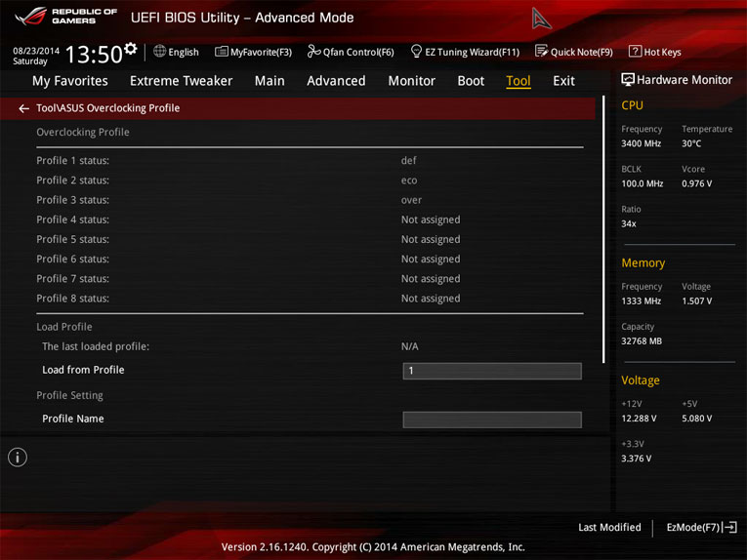Click the CPU temperature 30°C value
Image resolution: width=747 pixels, height=560 pixels.
691,143
